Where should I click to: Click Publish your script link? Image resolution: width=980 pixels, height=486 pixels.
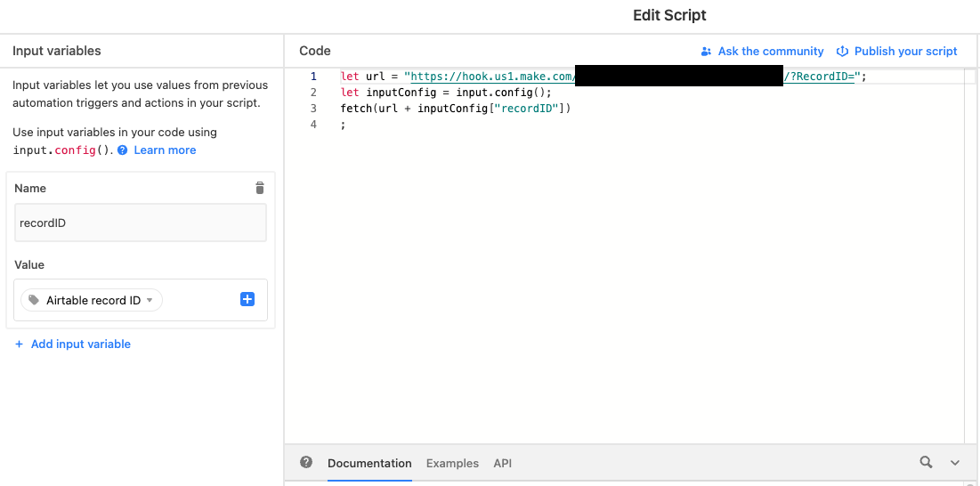coord(905,52)
